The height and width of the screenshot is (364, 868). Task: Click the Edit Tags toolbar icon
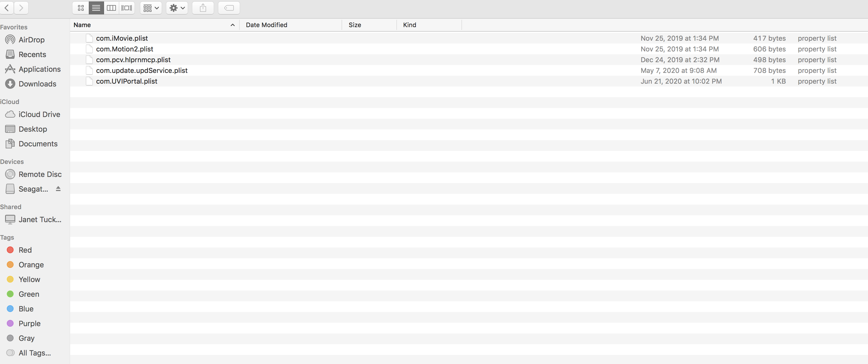point(229,8)
